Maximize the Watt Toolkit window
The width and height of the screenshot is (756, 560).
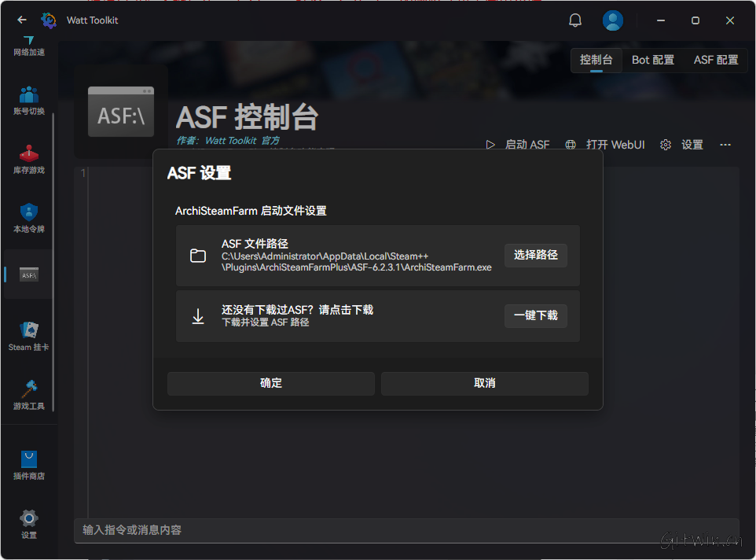click(695, 20)
